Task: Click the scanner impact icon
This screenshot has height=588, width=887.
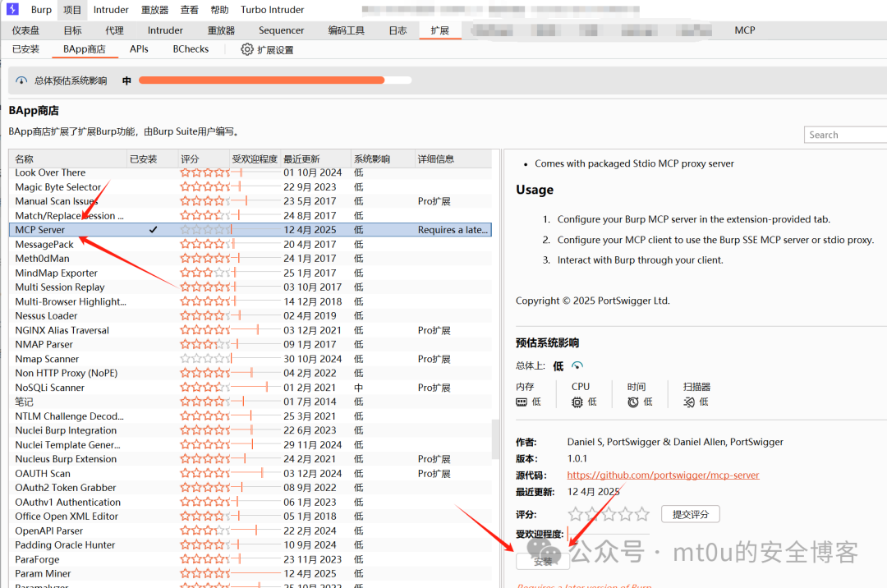Action: point(688,402)
